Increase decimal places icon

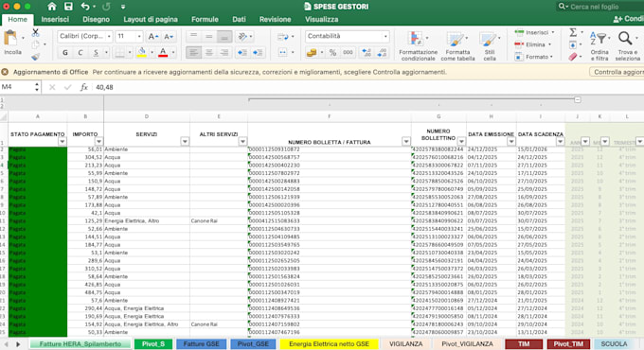point(366,53)
